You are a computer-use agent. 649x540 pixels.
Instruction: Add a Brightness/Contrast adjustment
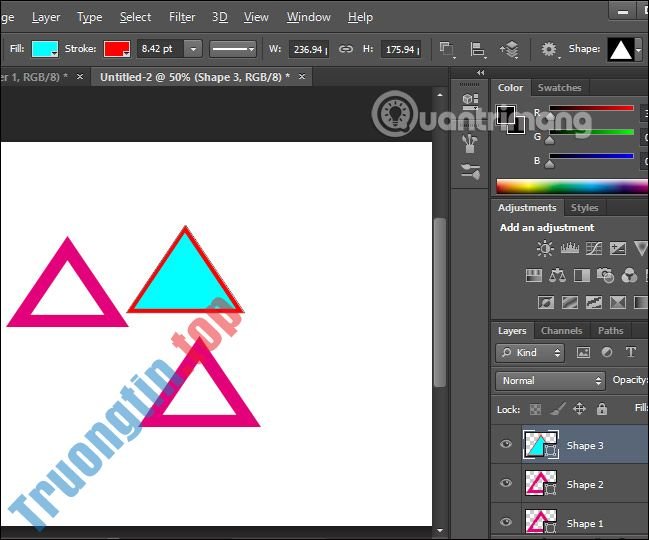[545, 248]
